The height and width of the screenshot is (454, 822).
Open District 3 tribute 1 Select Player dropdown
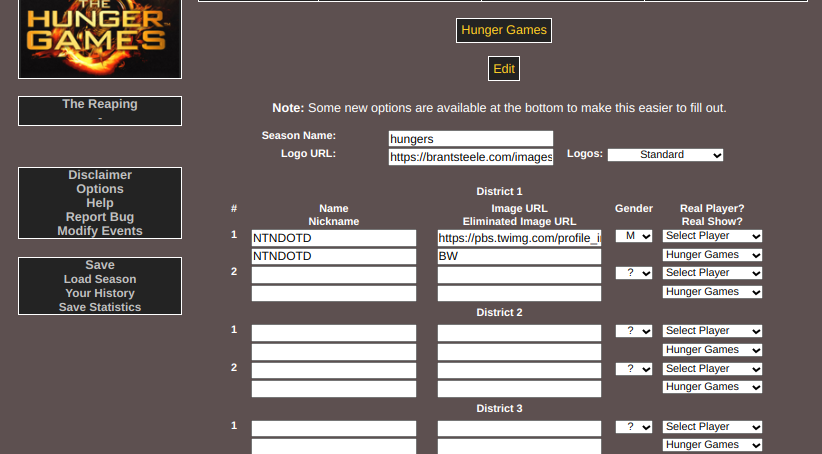point(712,427)
